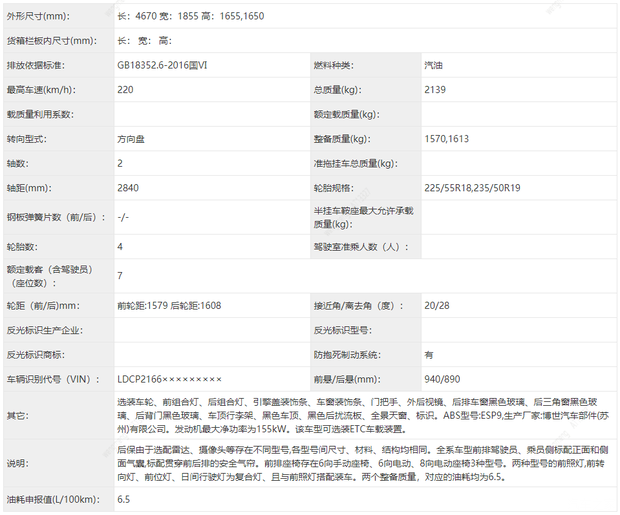Click the 轮胎数 label cell

(22, 245)
